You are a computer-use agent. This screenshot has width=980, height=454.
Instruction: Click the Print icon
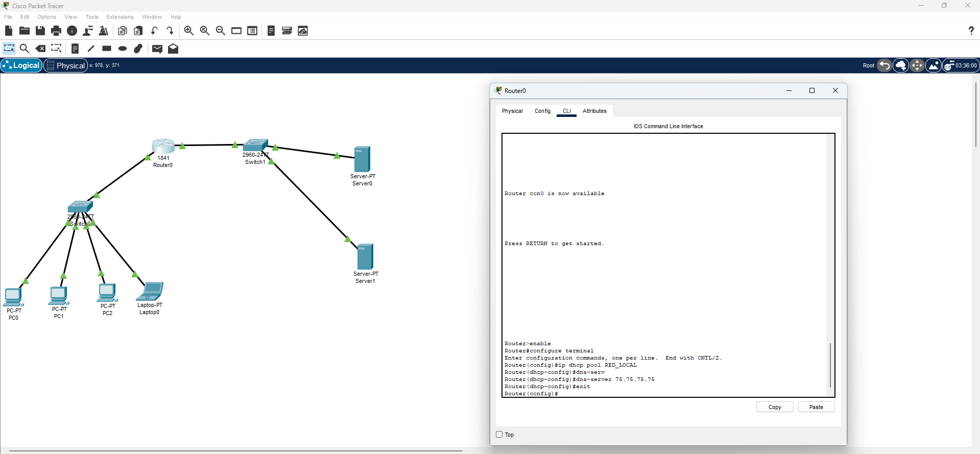(56, 31)
